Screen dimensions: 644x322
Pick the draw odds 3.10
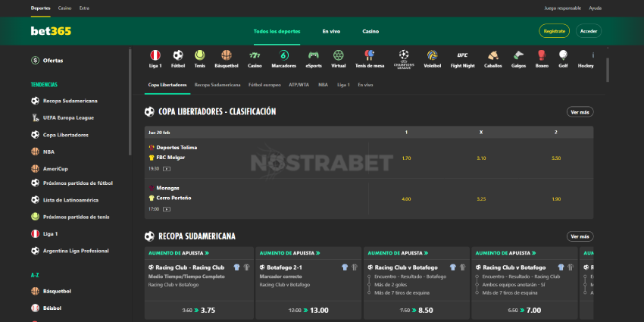tap(481, 158)
